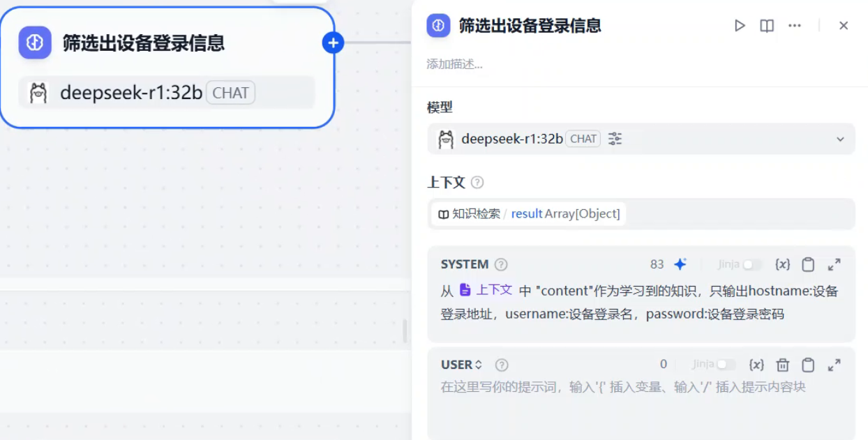This screenshot has width=868, height=440.
Task: Grab the vertical resize handle beside panel
Action: [405, 331]
